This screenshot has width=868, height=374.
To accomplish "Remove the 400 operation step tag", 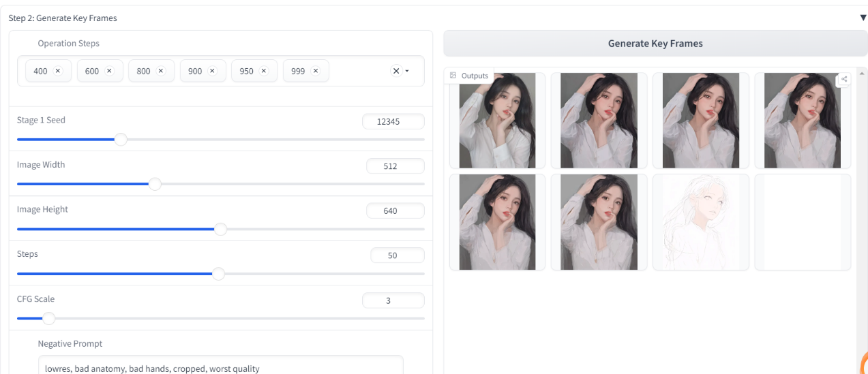I will click(57, 71).
